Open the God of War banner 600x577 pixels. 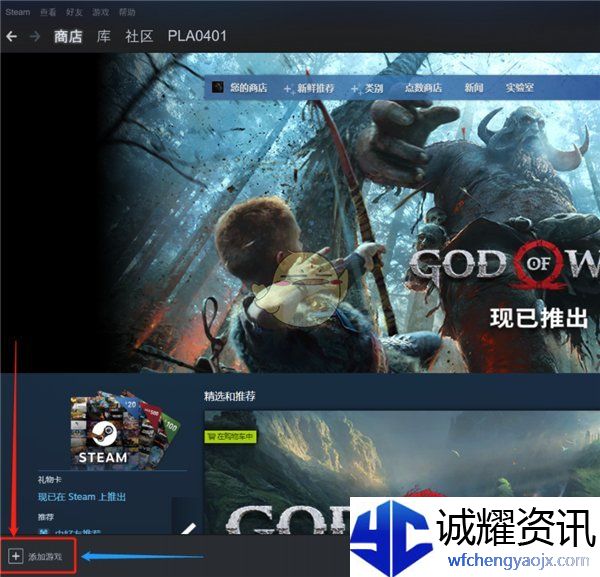click(x=349, y=213)
